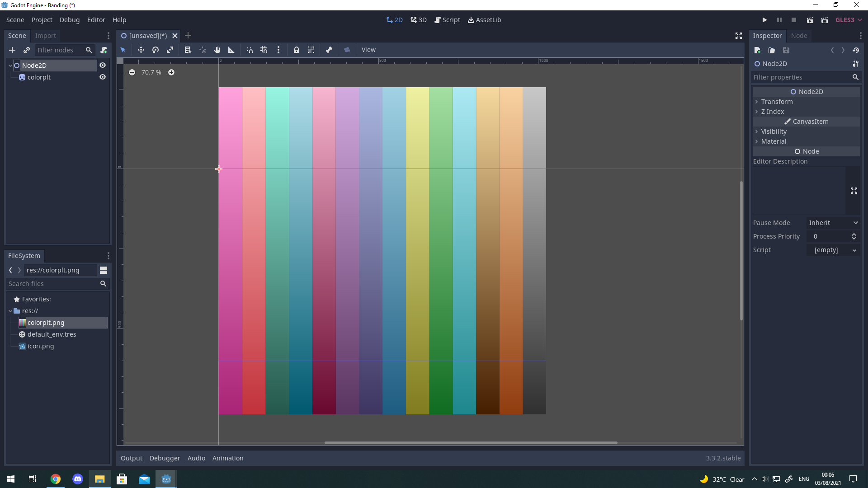This screenshot has width=868, height=488.
Task: Switch to Script workspace
Action: (447, 20)
